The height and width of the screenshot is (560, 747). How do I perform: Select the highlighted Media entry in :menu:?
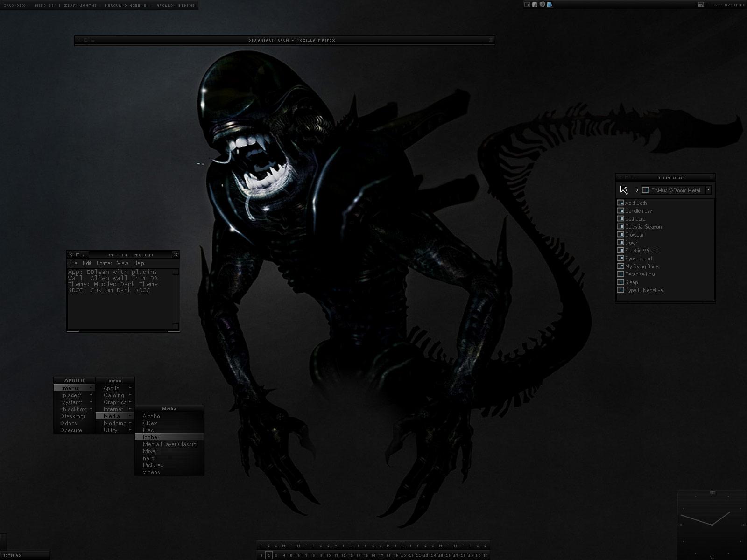pyautogui.click(x=115, y=416)
